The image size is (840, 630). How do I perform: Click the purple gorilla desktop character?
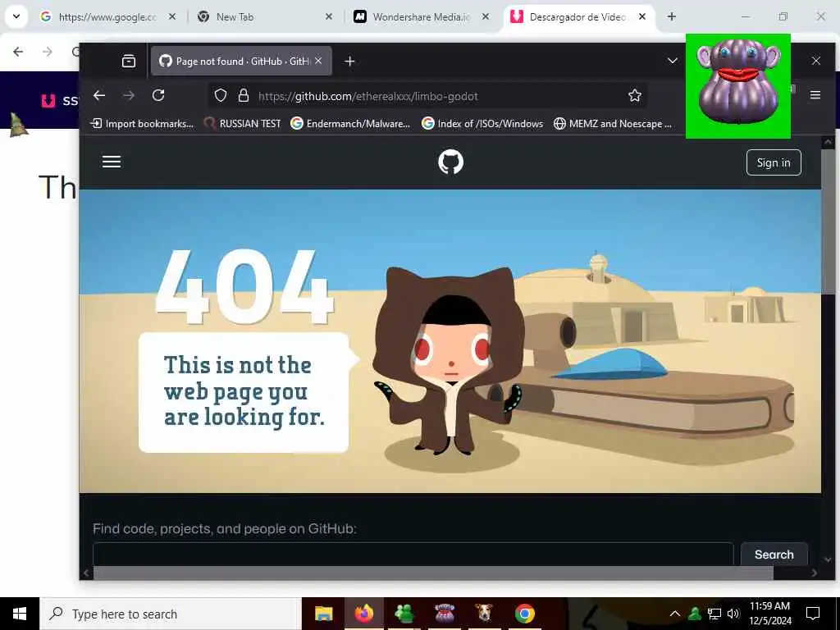click(x=738, y=85)
